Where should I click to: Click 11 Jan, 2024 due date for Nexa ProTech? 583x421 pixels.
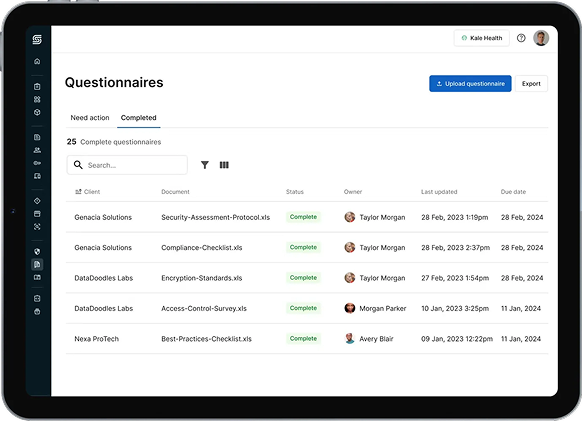pos(521,339)
